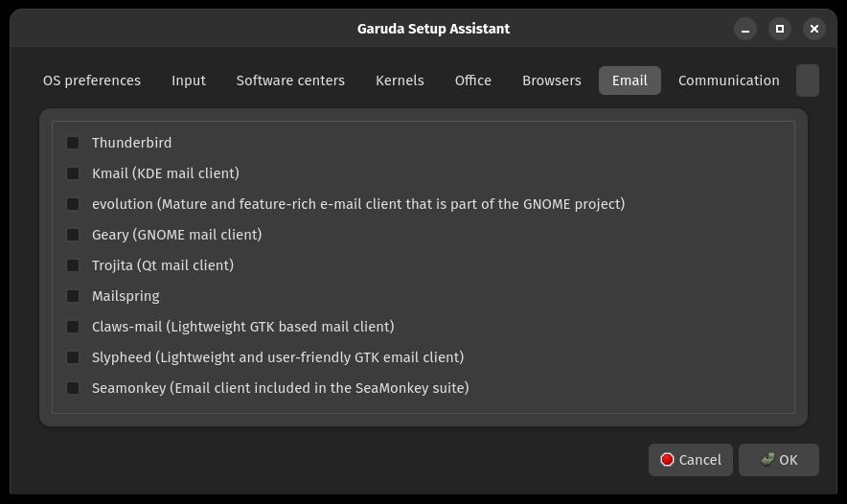Select the Seamonkey email client checkbox
Image resolution: width=847 pixels, height=504 pixels.
click(73, 388)
